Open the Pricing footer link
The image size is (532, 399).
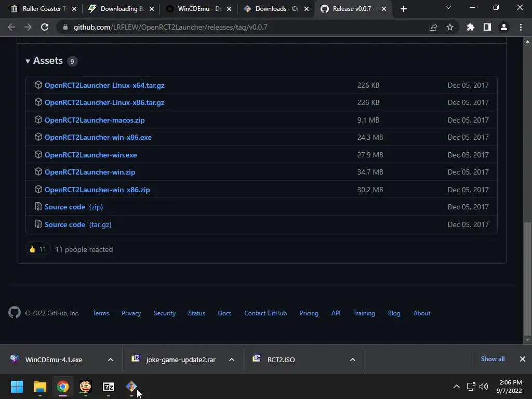click(x=309, y=313)
